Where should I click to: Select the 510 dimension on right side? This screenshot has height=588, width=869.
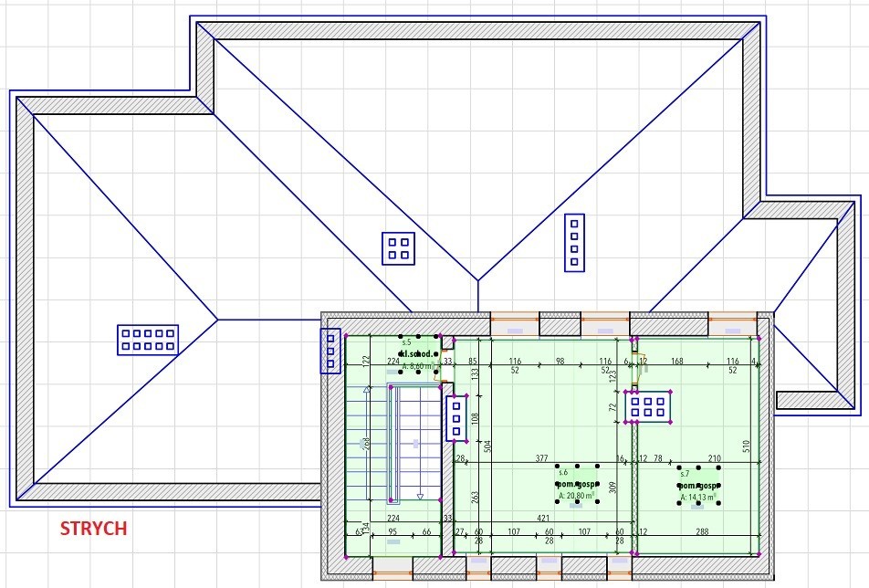click(772, 446)
